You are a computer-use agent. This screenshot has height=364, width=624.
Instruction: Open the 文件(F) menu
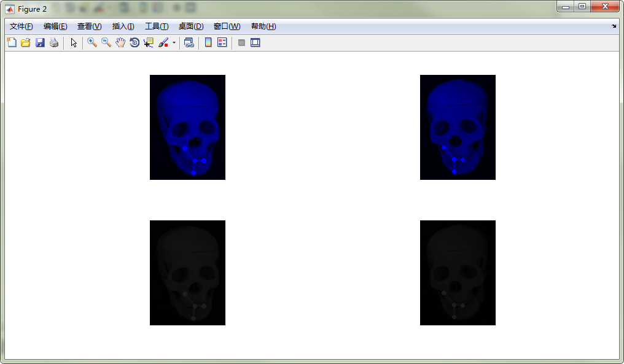click(x=21, y=26)
